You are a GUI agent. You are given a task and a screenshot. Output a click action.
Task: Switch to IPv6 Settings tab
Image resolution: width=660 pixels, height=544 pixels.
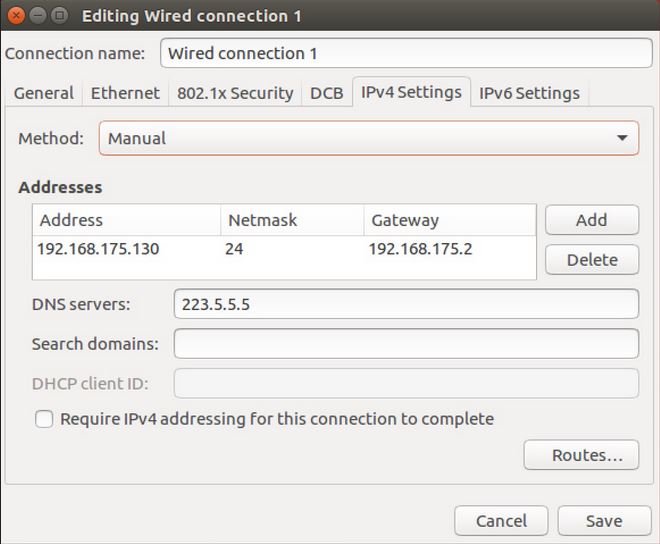tap(529, 93)
